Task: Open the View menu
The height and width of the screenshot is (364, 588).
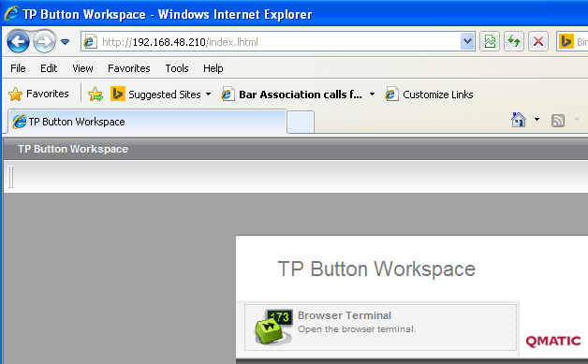Action: [x=82, y=68]
